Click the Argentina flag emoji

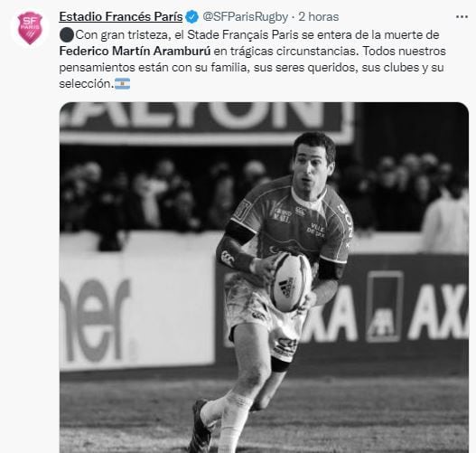(123, 83)
